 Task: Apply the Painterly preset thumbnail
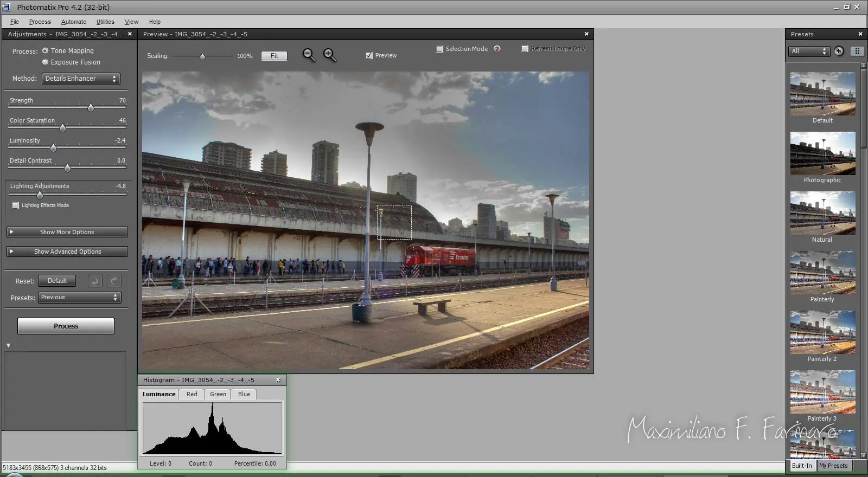(x=822, y=272)
